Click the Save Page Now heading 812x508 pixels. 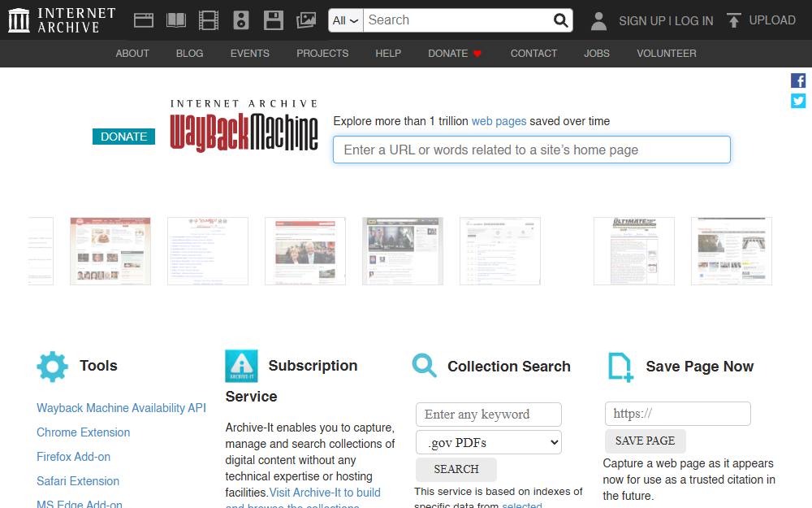[699, 367]
